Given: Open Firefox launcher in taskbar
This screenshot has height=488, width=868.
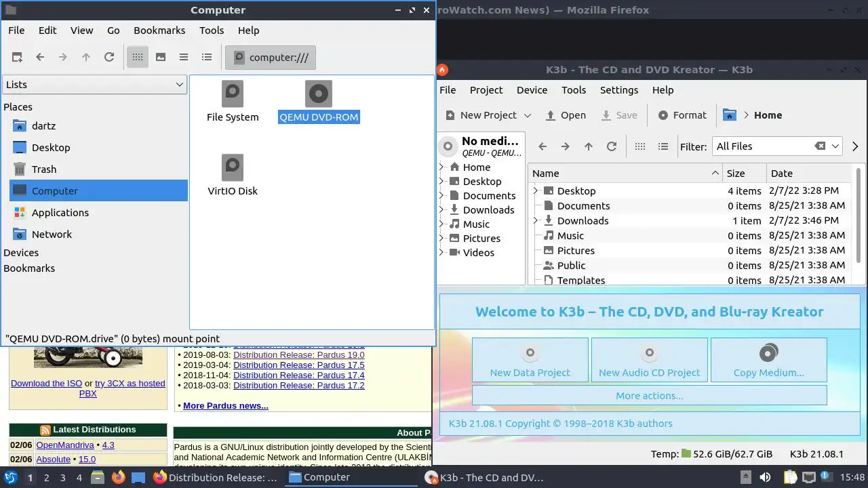Looking at the screenshot, I should (118, 477).
